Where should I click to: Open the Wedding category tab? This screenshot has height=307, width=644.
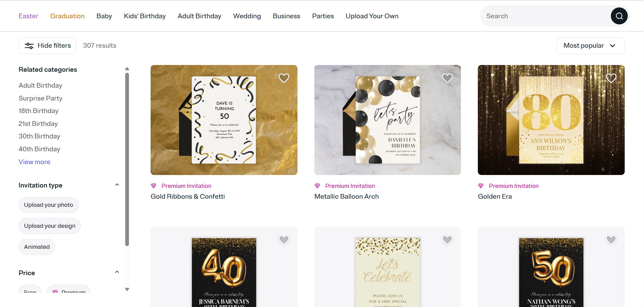[247, 16]
